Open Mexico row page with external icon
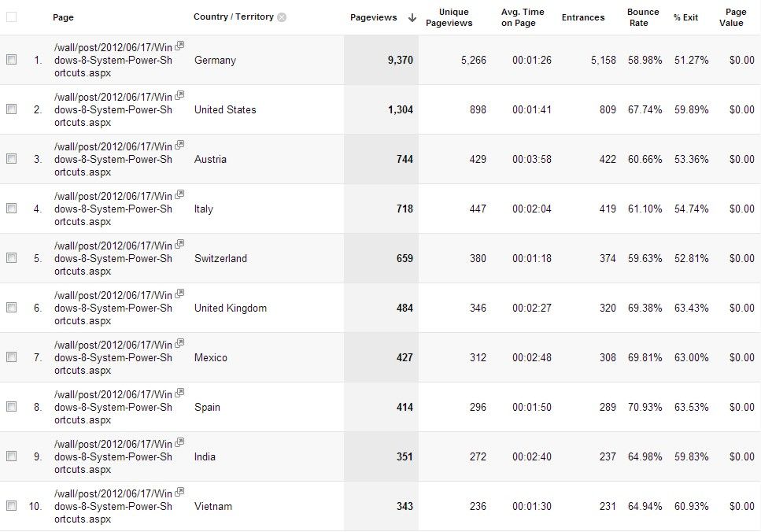This screenshot has width=761, height=532. pyautogui.click(x=179, y=344)
